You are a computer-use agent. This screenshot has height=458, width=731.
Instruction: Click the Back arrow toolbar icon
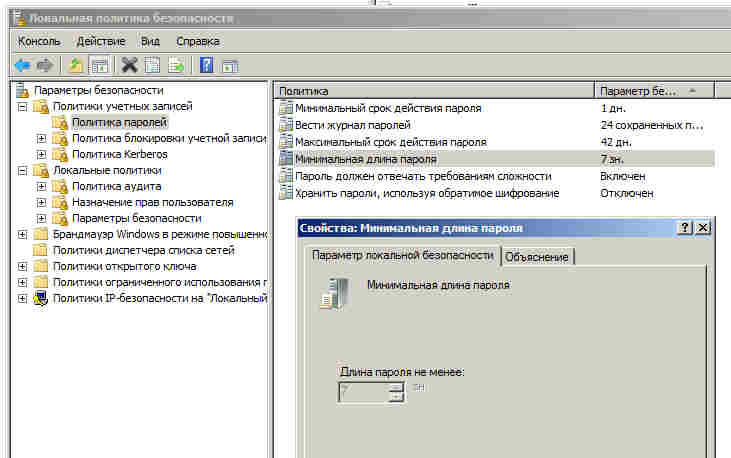pos(21,66)
